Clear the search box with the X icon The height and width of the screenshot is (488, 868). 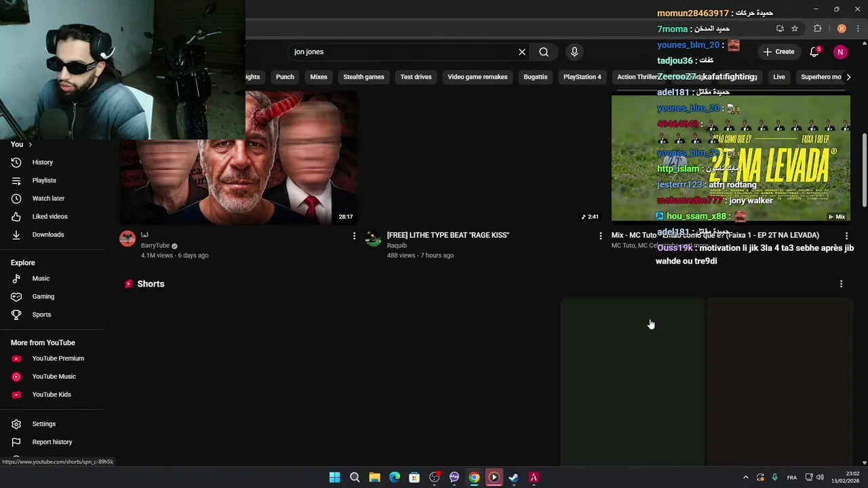coord(522,52)
